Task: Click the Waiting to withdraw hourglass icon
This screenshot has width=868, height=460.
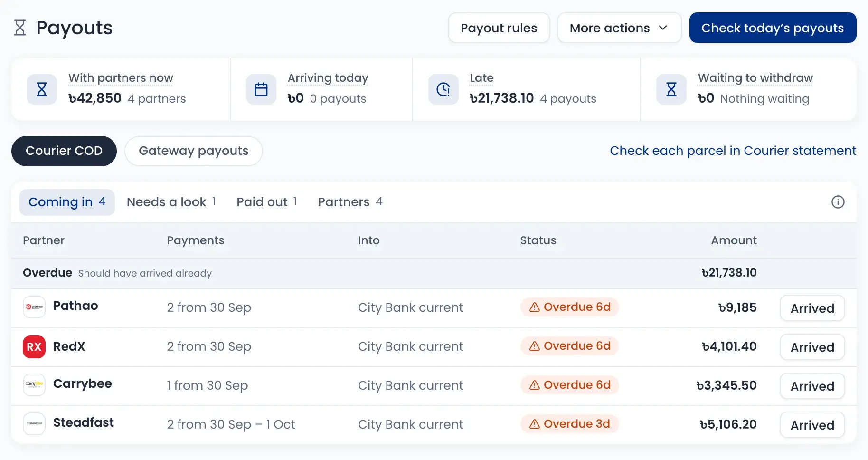Action: [x=671, y=89]
